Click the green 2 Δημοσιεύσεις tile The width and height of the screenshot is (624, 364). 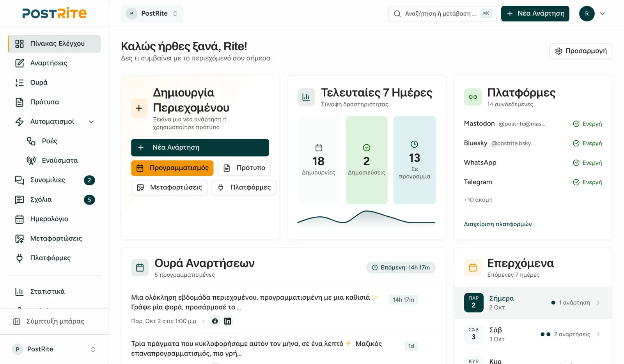point(367,160)
